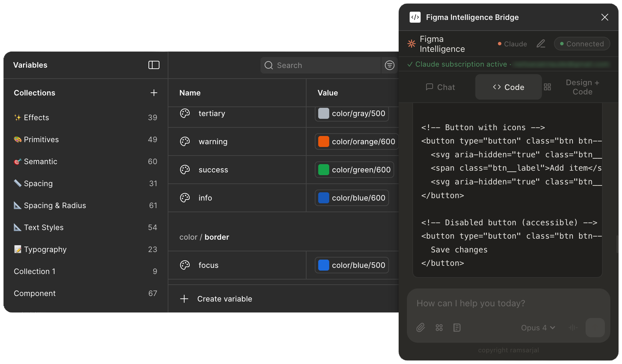Click the green swatch for color/green/600
Viewport: 622px width, 364px height.
324,170
